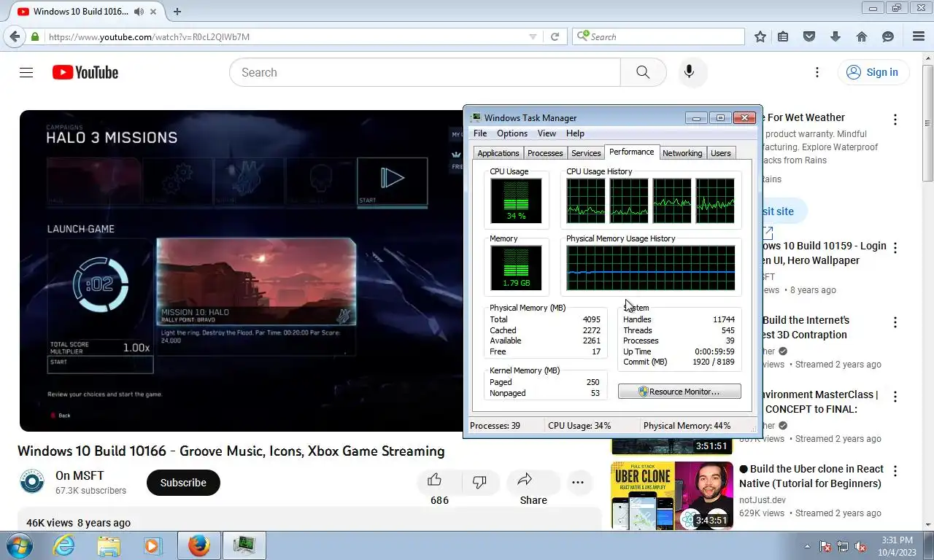Viewport: 934px width, 560px height.
Task: Open the downloads arrow icon
Action: coord(835,36)
